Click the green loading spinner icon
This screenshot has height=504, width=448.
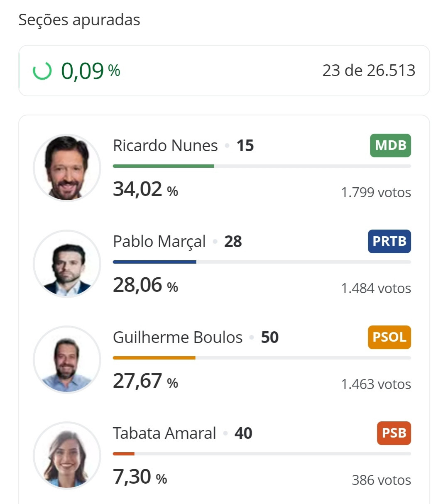coord(42,71)
